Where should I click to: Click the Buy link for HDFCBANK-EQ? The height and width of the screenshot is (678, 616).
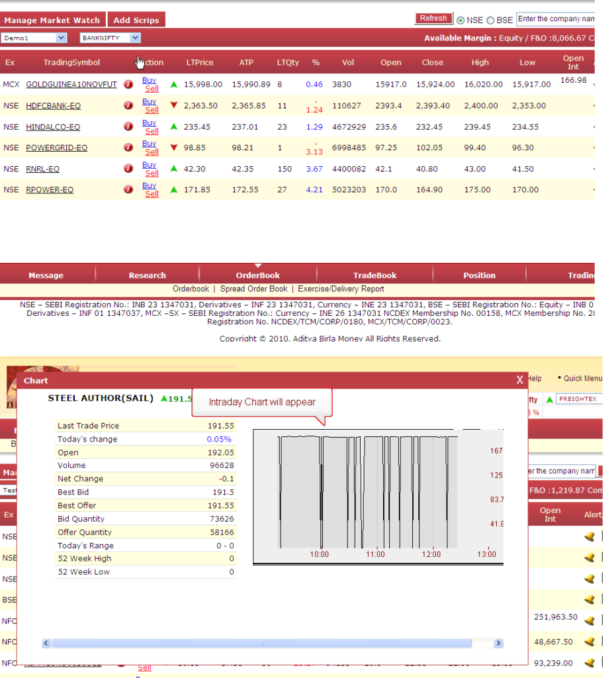pos(149,101)
